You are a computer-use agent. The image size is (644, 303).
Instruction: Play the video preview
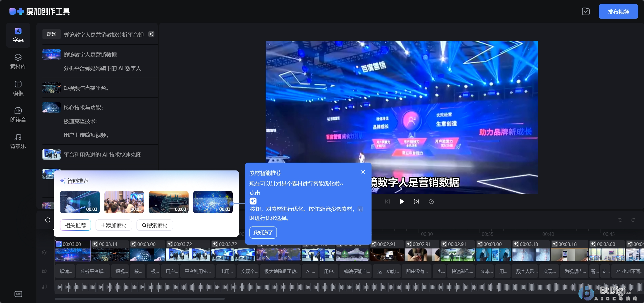click(x=402, y=201)
